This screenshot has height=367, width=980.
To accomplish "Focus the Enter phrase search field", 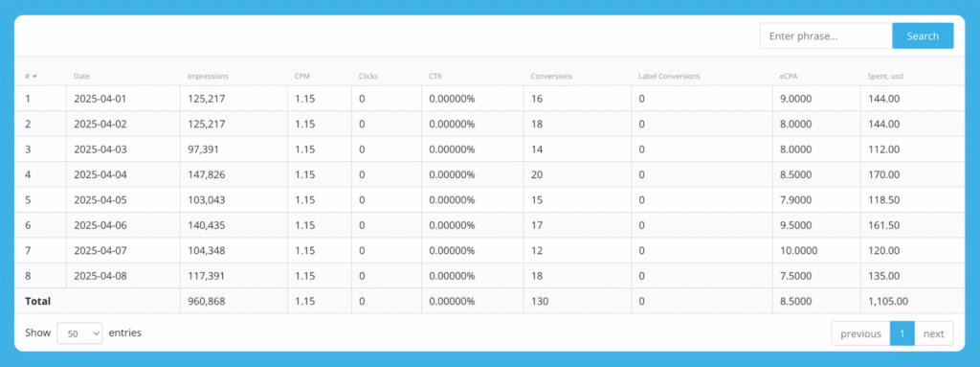I will point(826,35).
